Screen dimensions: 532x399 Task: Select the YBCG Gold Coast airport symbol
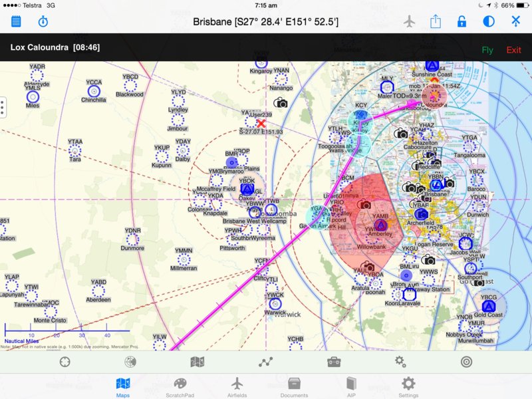[x=489, y=307]
